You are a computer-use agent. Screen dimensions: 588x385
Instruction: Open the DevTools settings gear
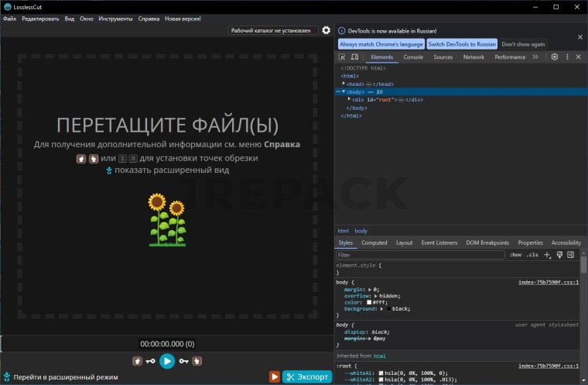point(555,57)
